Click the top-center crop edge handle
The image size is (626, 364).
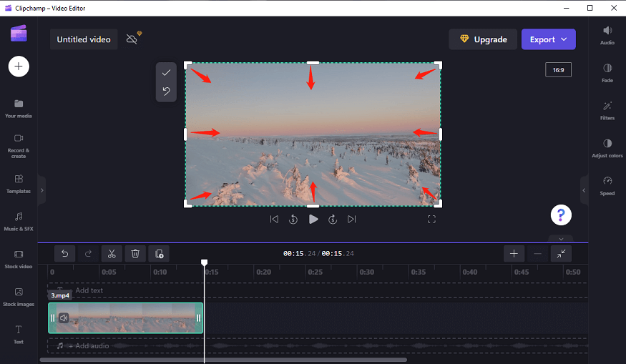(x=313, y=63)
